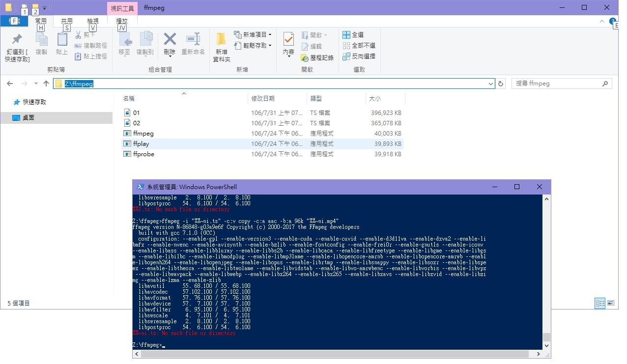627x364 pixels.
Task: Switch to the View (檢視) ribbon tab
Action: point(93,21)
